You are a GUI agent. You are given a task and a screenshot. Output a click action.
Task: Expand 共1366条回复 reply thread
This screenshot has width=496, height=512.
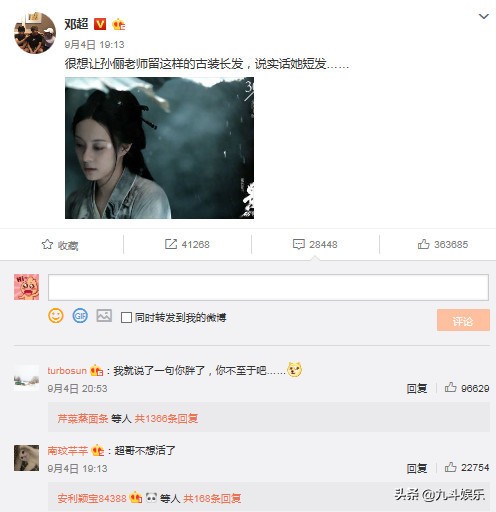[166, 418]
